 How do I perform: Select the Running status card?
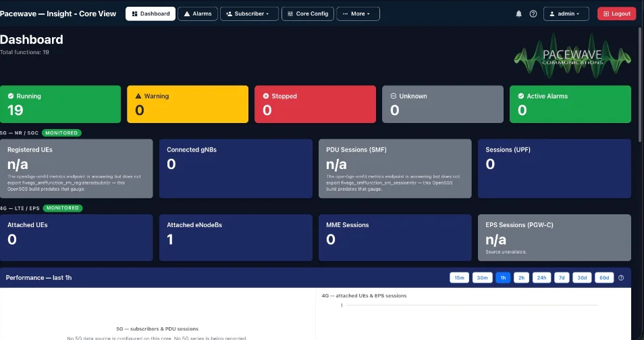click(x=60, y=104)
